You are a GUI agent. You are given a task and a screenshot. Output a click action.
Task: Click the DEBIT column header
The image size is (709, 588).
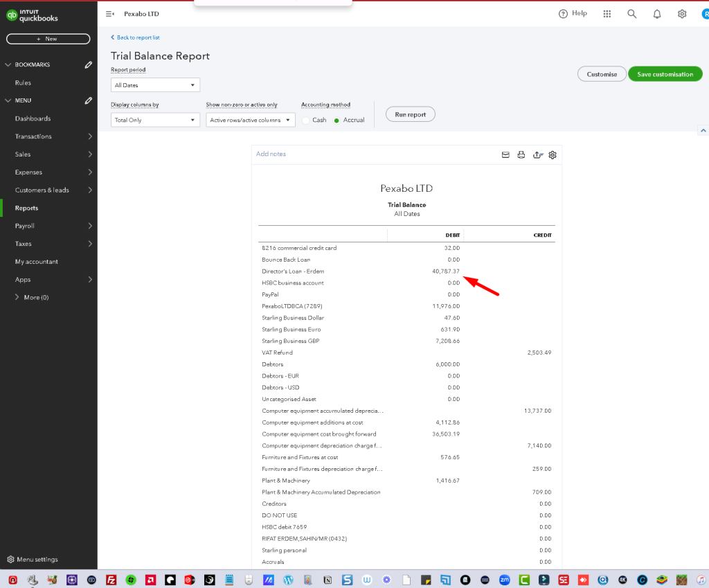pyautogui.click(x=453, y=235)
